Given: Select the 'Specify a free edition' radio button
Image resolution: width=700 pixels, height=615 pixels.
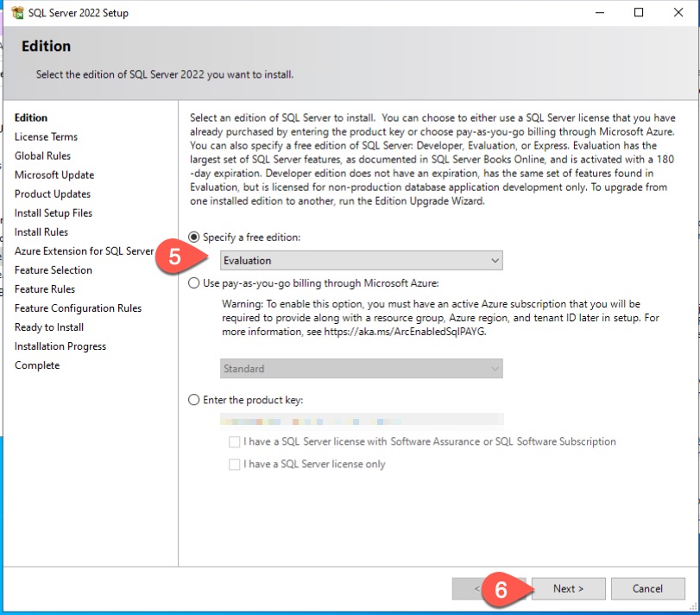Looking at the screenshot, I should pyautogui.click(x=193, y=238).
